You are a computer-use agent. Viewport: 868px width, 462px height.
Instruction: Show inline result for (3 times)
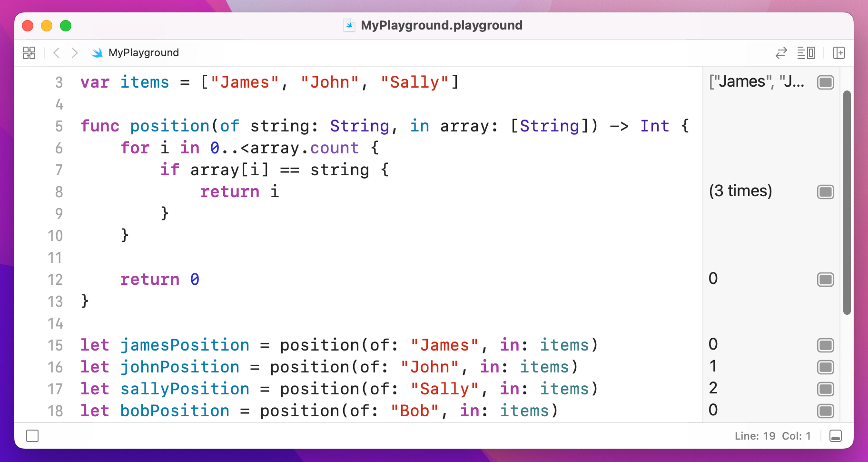click(x=825, y=192)
